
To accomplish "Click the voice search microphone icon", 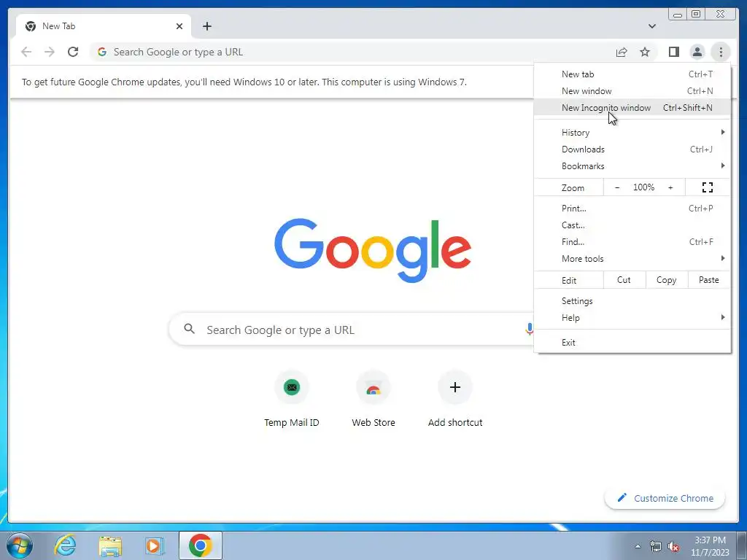I will click(529, 329).
